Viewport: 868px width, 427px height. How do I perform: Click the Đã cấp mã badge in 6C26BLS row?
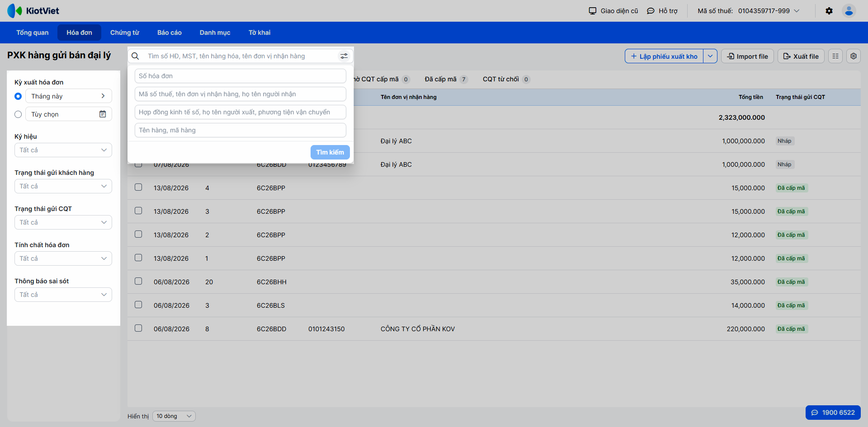pyautogui.click(x=791, y=305)
